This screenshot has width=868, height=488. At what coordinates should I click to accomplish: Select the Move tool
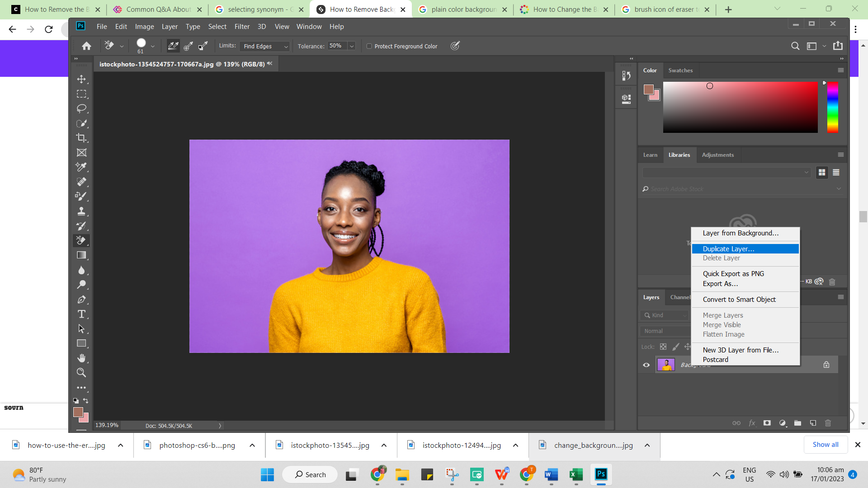82,79
